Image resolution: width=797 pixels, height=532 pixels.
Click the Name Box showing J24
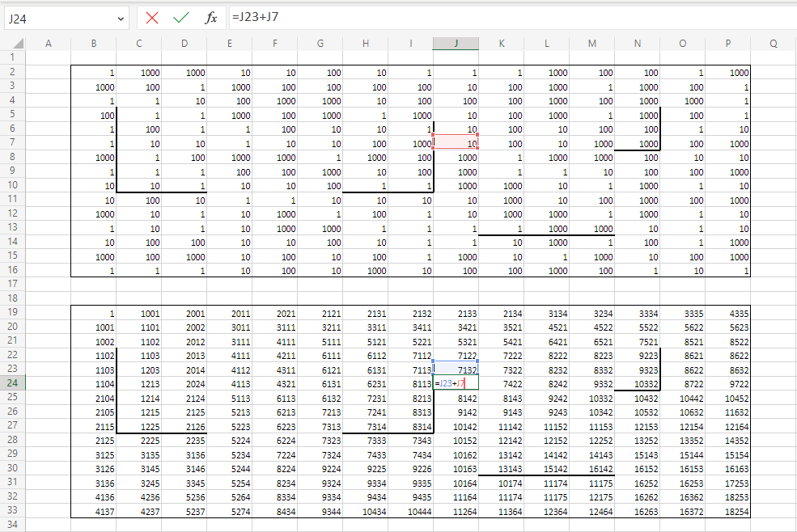[57, 17]
